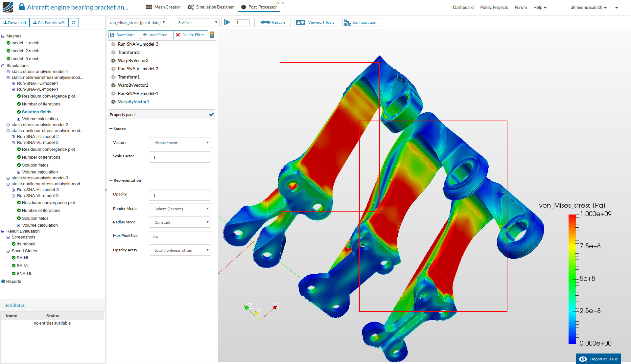Toggle visibility of WarpByVector3 filter
631x364 pixels.
(113, 60)
